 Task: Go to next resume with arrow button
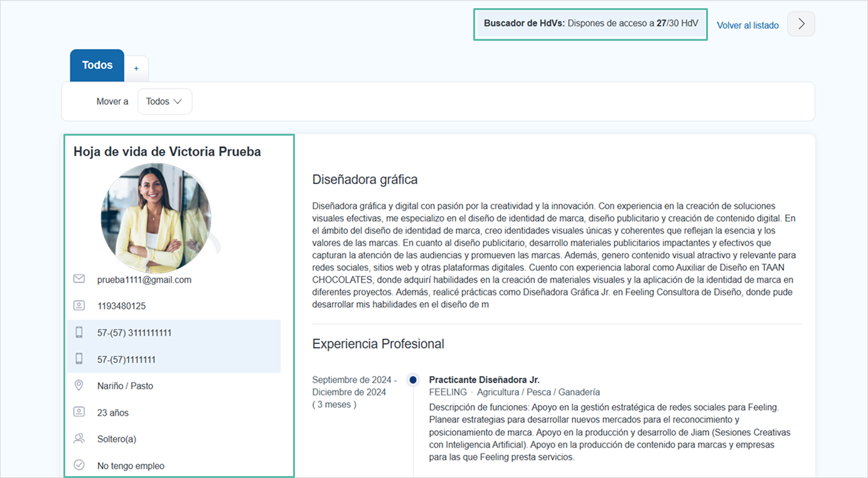[x=801, y=24]
